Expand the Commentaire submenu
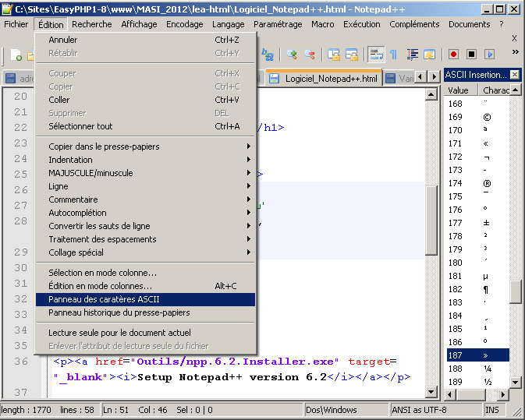Viewport: 525px width, 420px height. [145, 199]
